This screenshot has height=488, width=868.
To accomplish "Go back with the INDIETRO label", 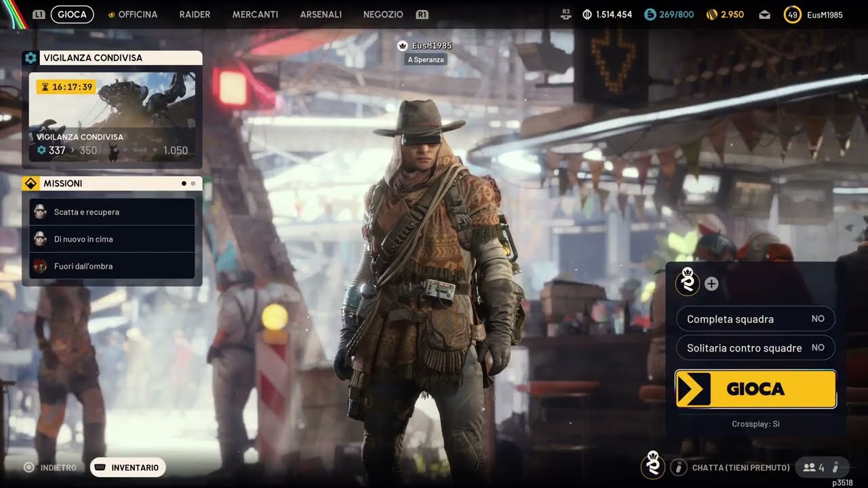I will pos(58,468).
